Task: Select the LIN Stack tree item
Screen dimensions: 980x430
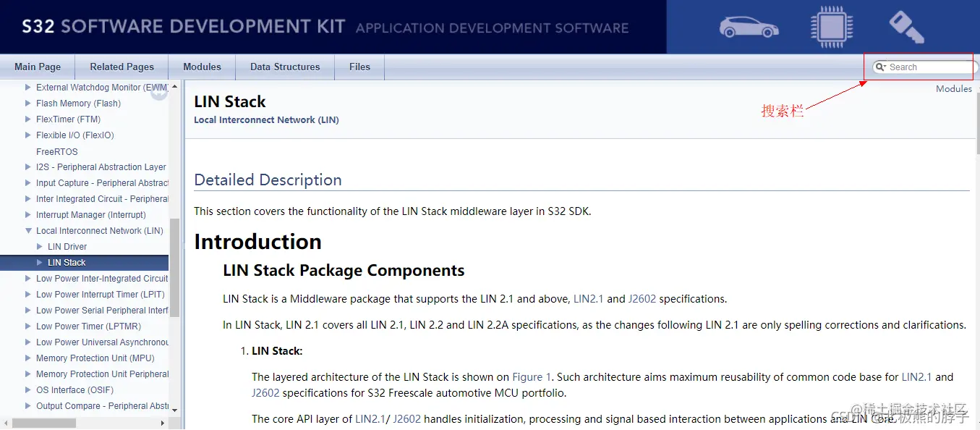Action: click(67, 263)
